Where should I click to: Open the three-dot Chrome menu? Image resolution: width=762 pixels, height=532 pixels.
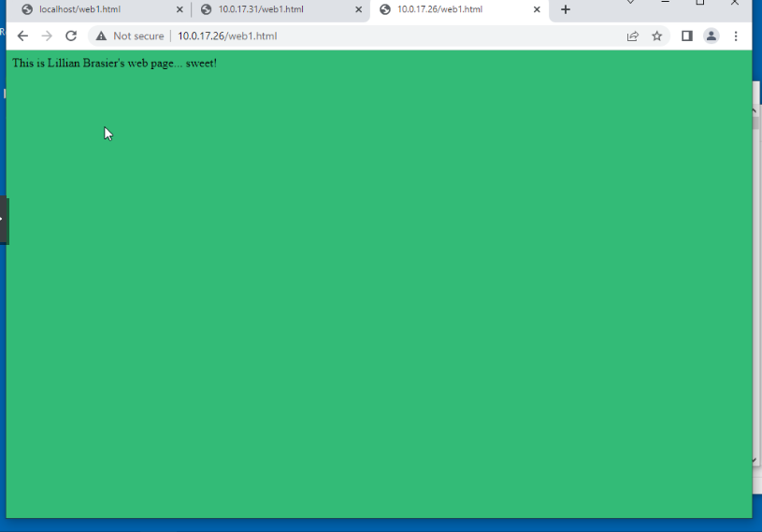click(x=736, y=36)
